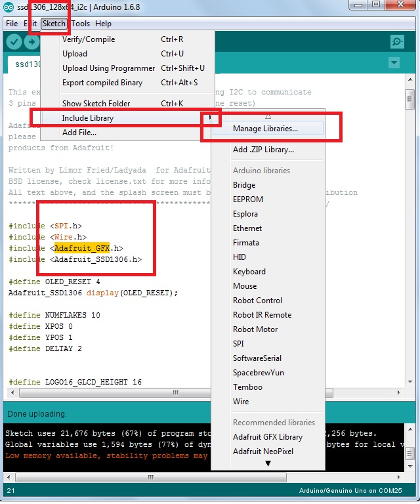Include the EEPROM library
Viewport: 420px width, 504px height.
click(x=268, y=199)
